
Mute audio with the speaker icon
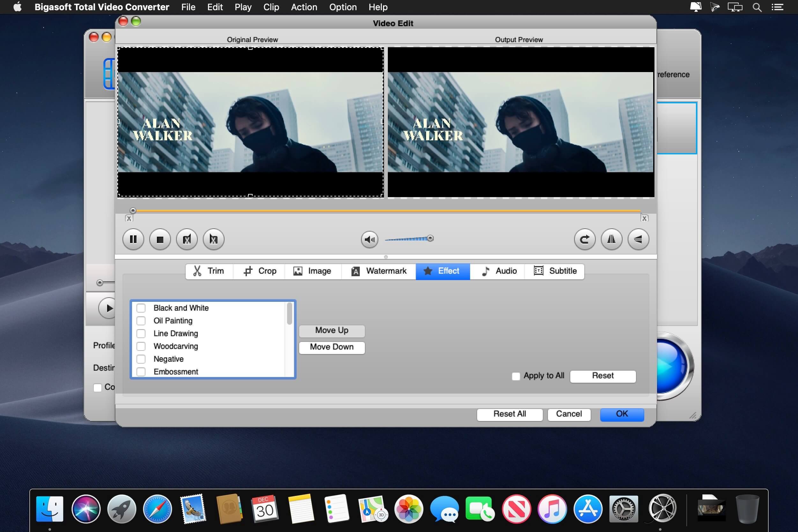pyautogui.click(x=369, y=240)
